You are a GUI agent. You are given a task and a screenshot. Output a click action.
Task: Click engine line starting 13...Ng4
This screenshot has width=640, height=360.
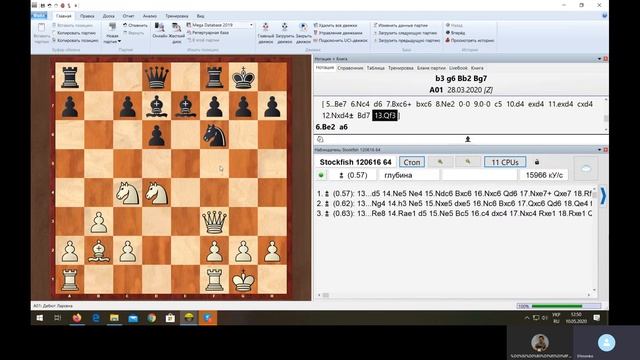click(x=454, y=203)
